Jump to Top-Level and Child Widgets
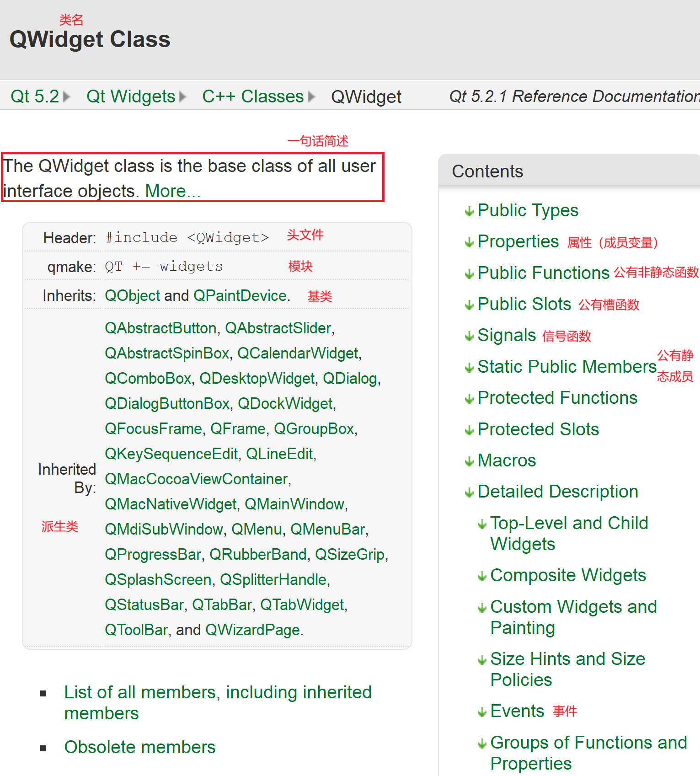The height and width of the screenshot is (776, 700). pyautogui.click(x=569, y=533)
